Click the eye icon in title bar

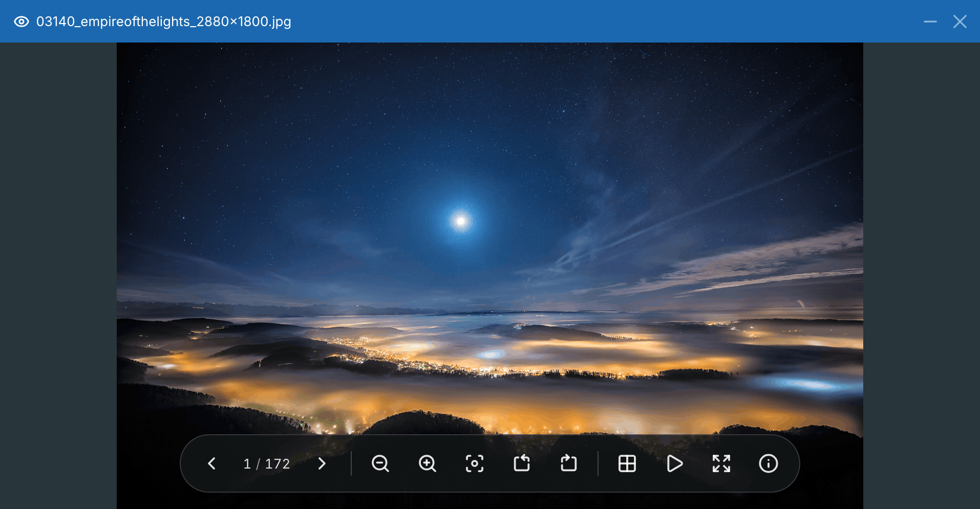pos(21,22)
